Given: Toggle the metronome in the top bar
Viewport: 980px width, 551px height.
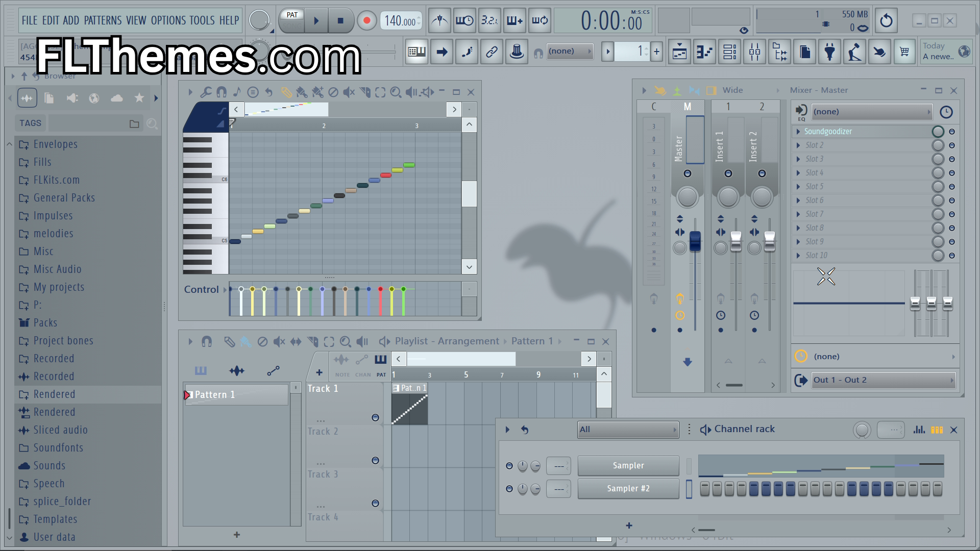Looking at the screenshot, I should pyautogui.click(x=439, y=20).
